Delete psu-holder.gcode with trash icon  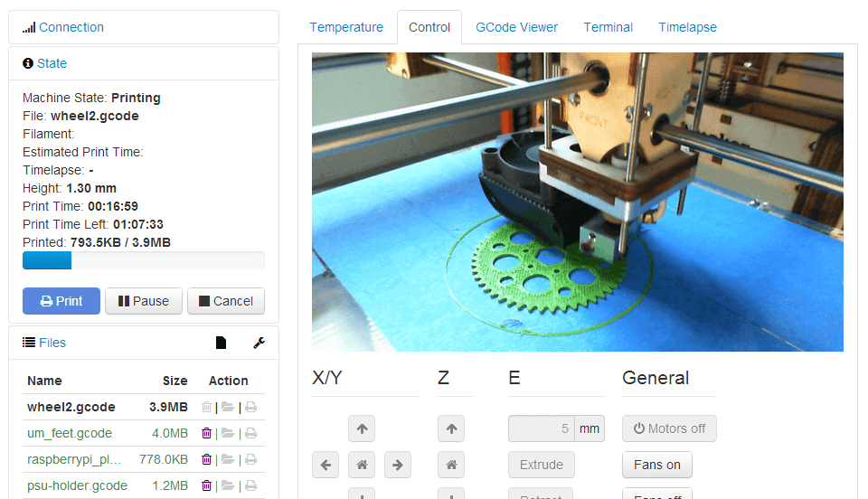coord(206,485)
